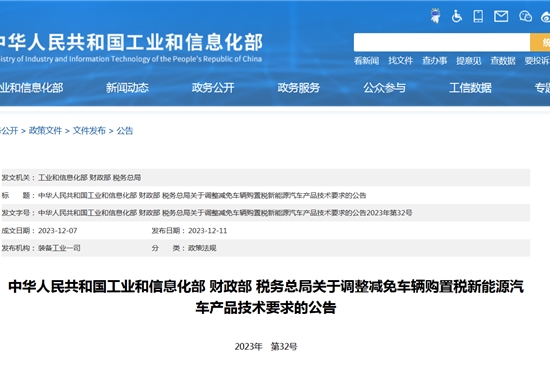Click the 2023年 第32号 line under headline

click(266, 347)
